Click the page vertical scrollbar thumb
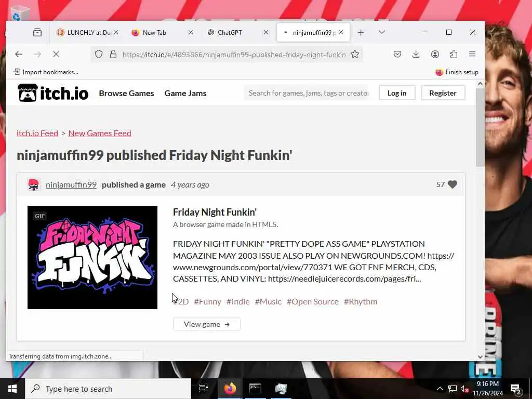Viewport: 532px width, 399px height. [480, 127]
